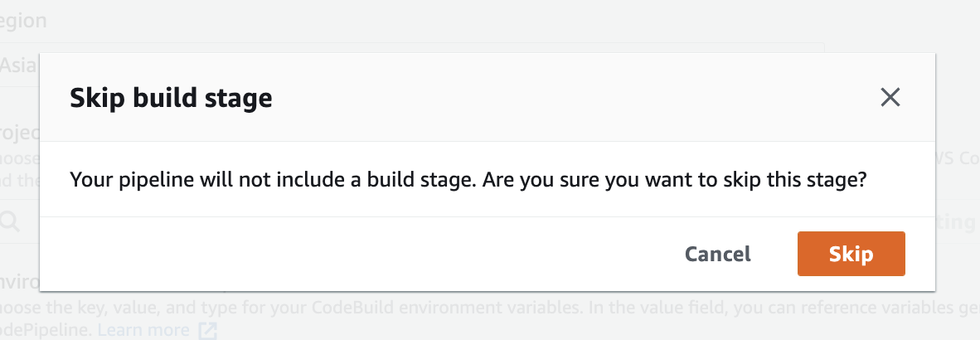This screenshot has height=340, width=980.
Task: Open the Learn more link
Action: click(143, 330)
